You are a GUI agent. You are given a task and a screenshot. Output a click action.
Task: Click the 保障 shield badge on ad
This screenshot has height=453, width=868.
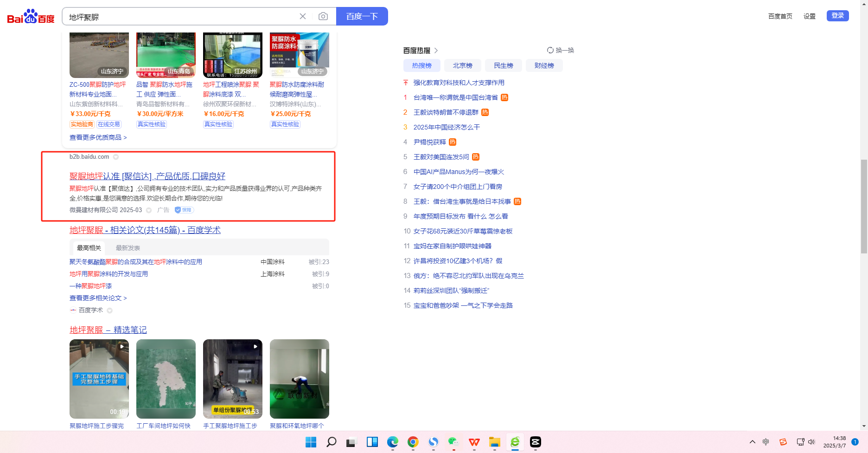pyautogui.click(x=184, y=210)
